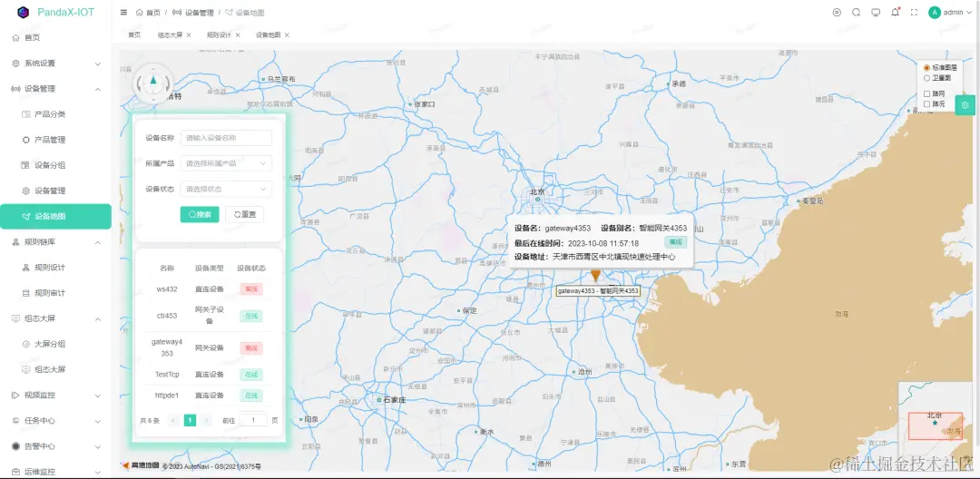Select TestTcp row in device list

pyautogui.click(x=209, y=375)
